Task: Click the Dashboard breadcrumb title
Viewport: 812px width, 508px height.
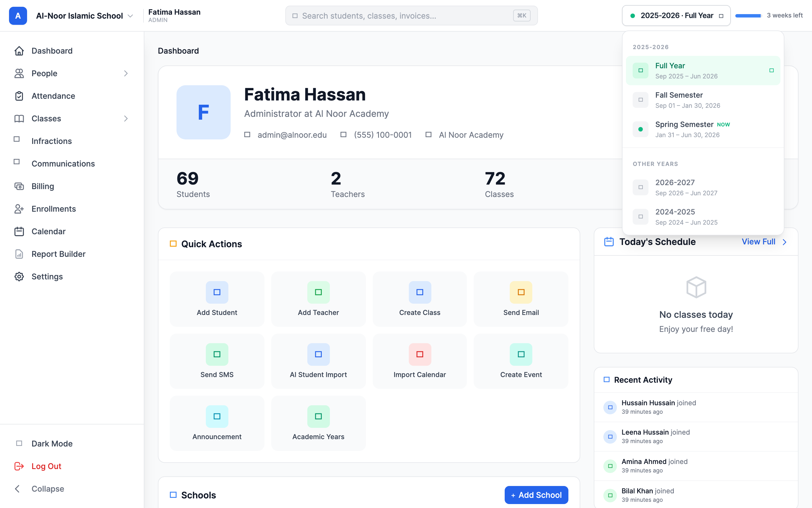Action: 178,51
